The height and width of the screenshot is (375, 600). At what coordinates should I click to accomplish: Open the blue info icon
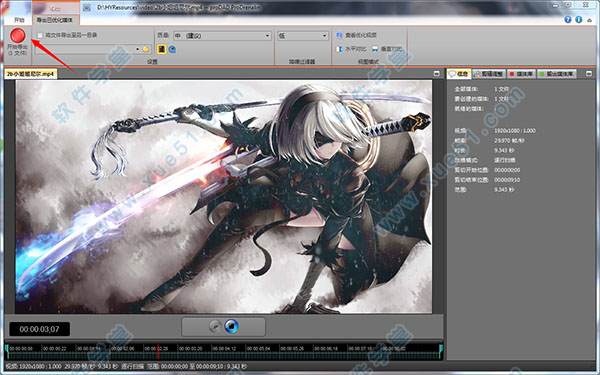pos(579,20)
